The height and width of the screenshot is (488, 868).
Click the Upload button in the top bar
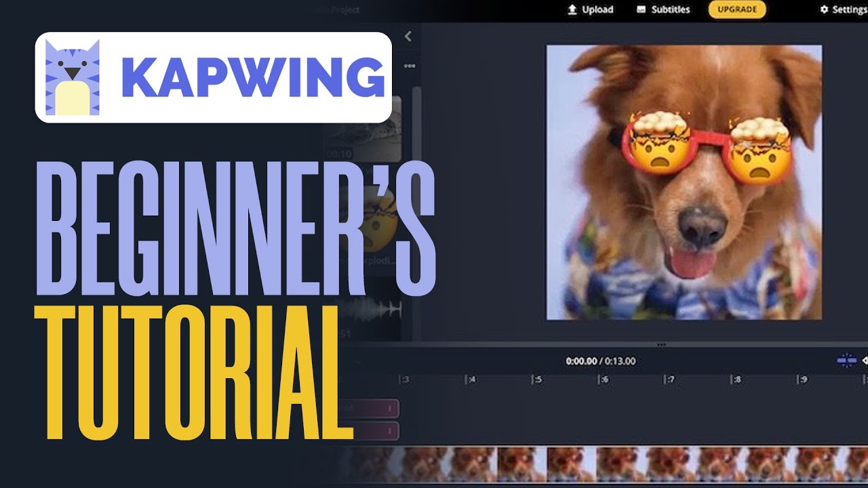(x=590, y=9)
